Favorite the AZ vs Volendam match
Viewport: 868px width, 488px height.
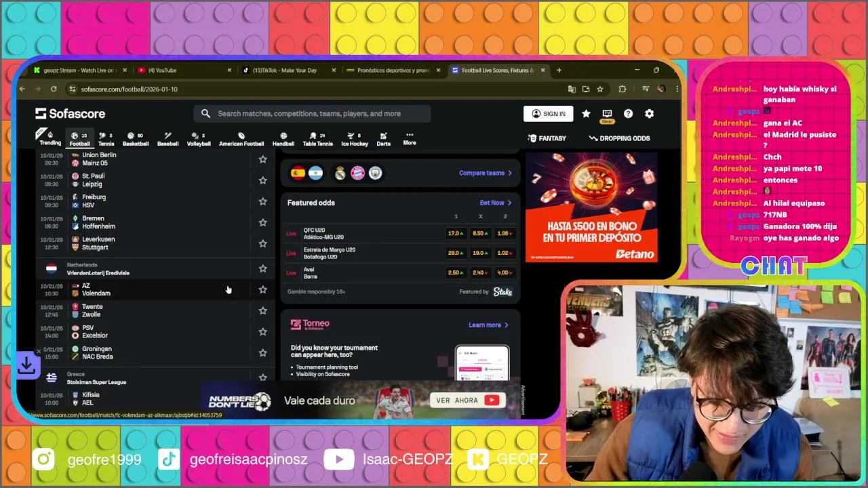262,289
